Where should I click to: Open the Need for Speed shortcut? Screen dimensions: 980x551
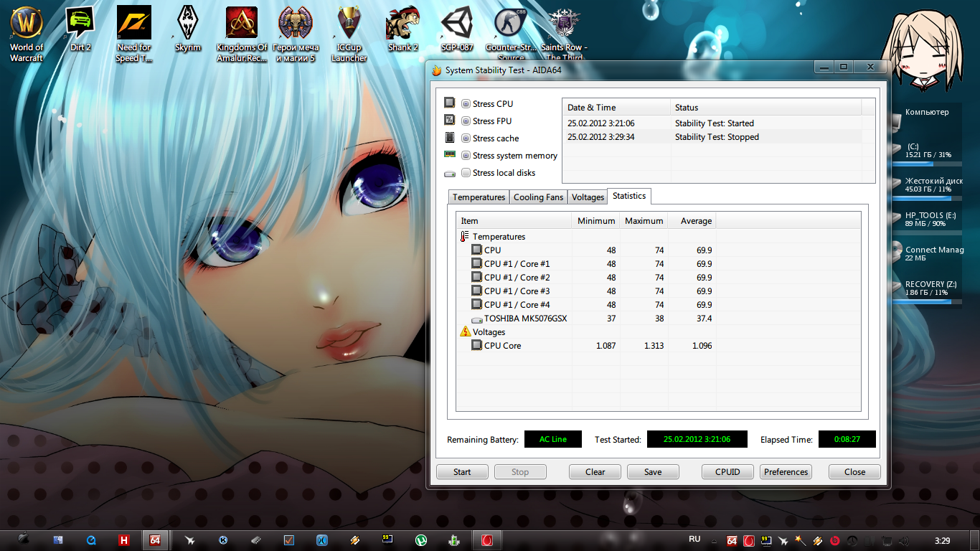(x=134, y=34)
